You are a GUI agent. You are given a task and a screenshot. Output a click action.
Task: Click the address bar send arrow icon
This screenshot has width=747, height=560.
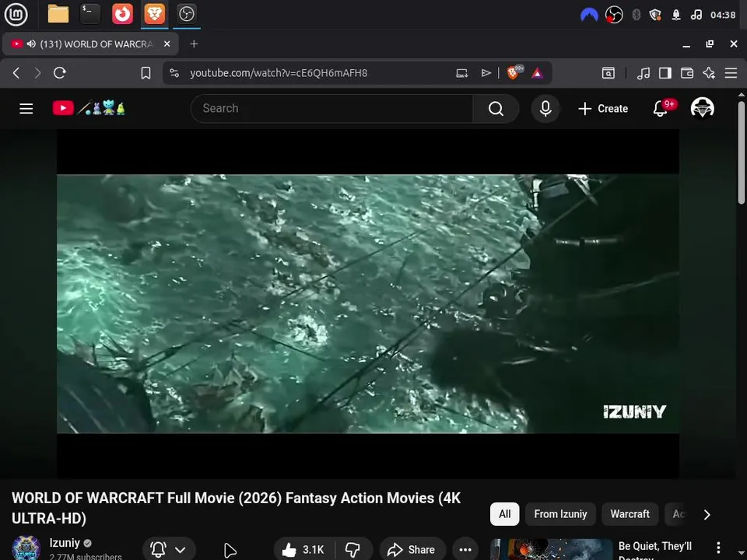click(x=486, y=73)
